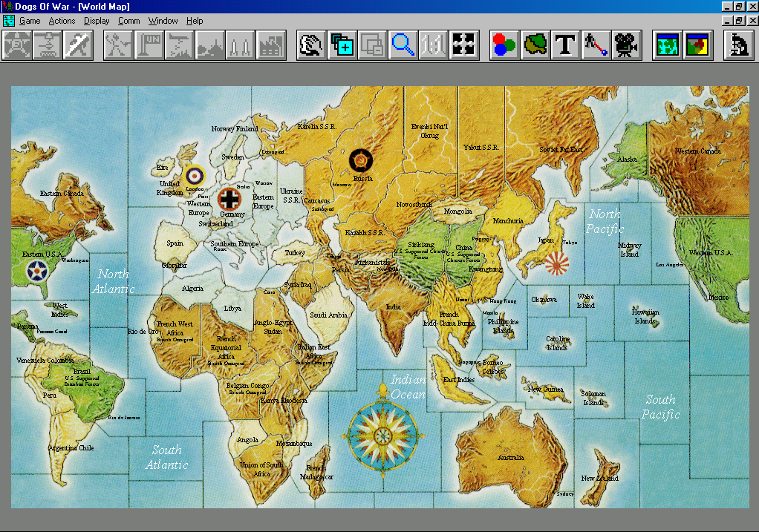This screenshot has width=759, height=532.
Task: Click the hand holding radio icon
Action: coord(311,45)
